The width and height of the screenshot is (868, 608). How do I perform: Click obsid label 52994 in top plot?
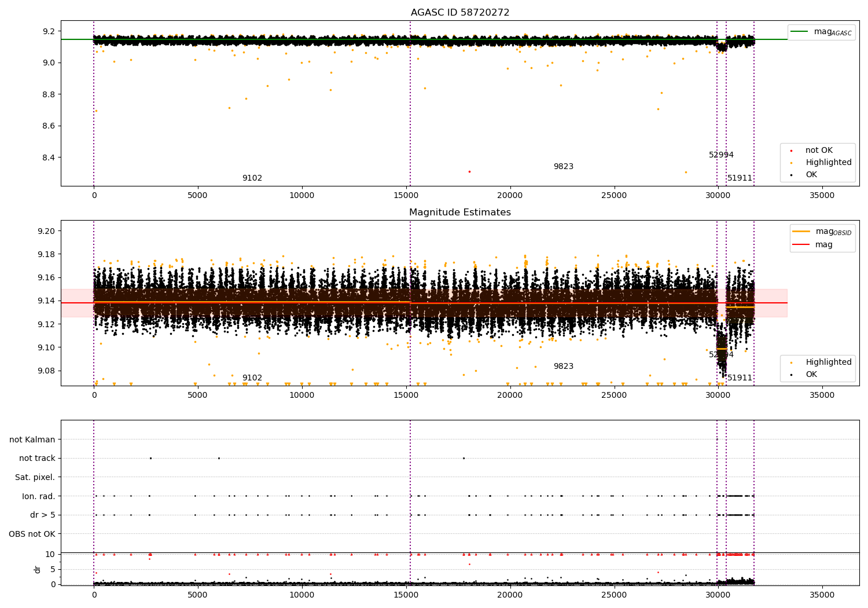[721, 155]
